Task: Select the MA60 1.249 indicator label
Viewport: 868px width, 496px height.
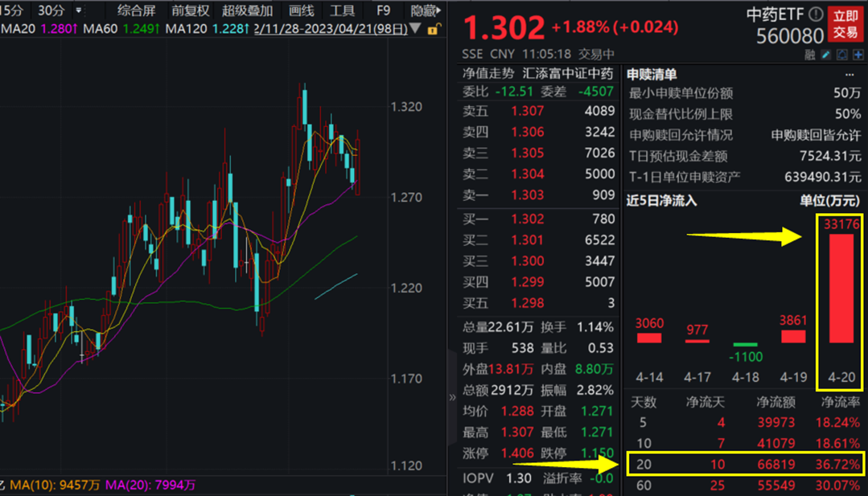Action: (x=121, y=29)
